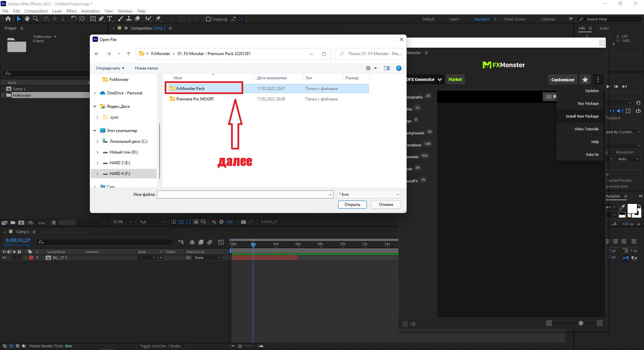The height and width of the screenshot is (350, 644).
Task: Click the green Market button
Action: click(455, 80)
